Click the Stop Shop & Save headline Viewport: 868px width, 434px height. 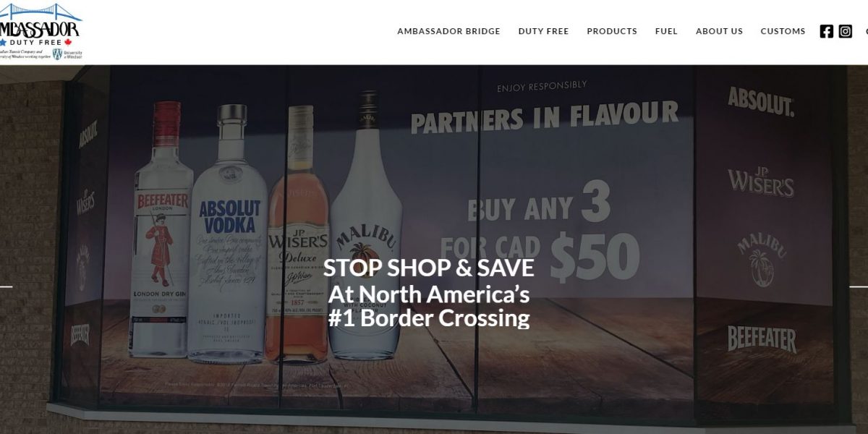pos(429,268)
